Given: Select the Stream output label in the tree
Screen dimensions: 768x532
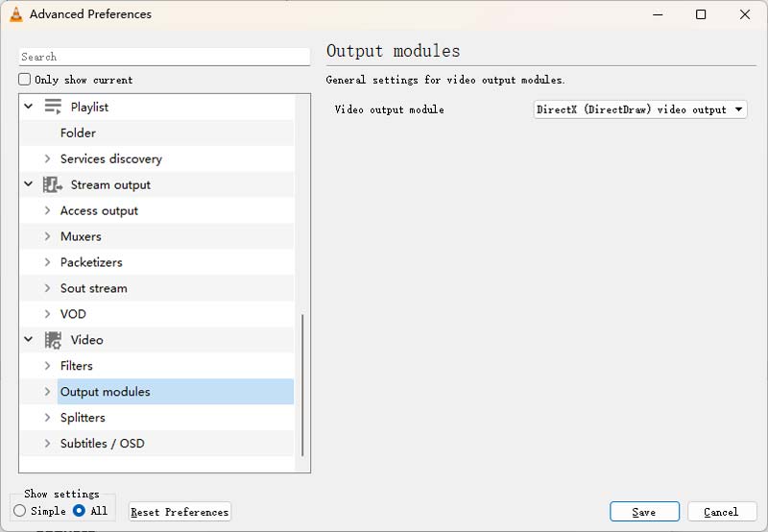Looking at the screenshot, I should (110, 184).
